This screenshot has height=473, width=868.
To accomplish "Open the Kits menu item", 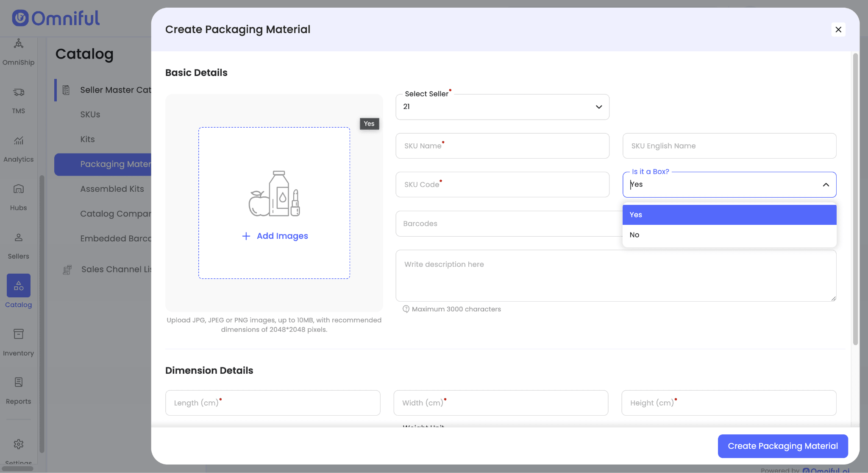I will [x=87, y=139].
